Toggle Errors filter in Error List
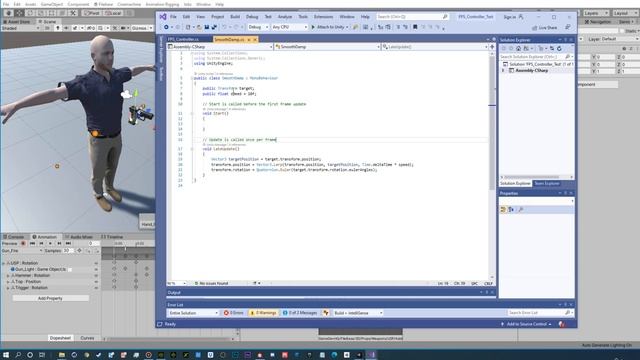This screenshot has height=360, width=640. 233,313
